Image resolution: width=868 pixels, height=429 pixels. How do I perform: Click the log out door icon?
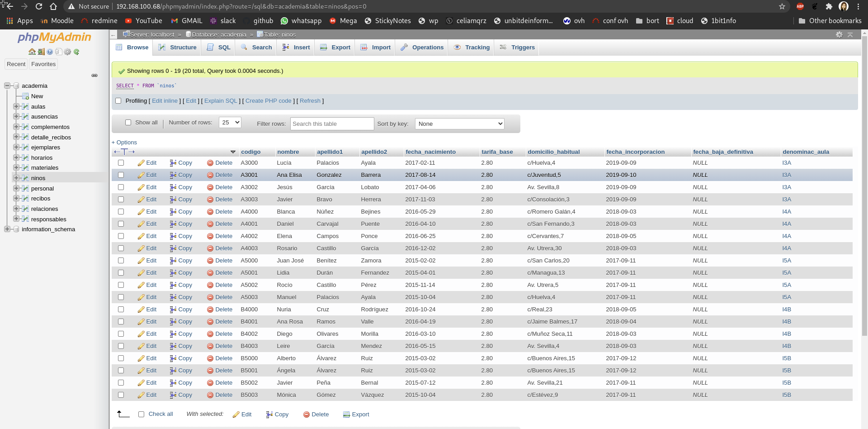click(x=41, y=52)
